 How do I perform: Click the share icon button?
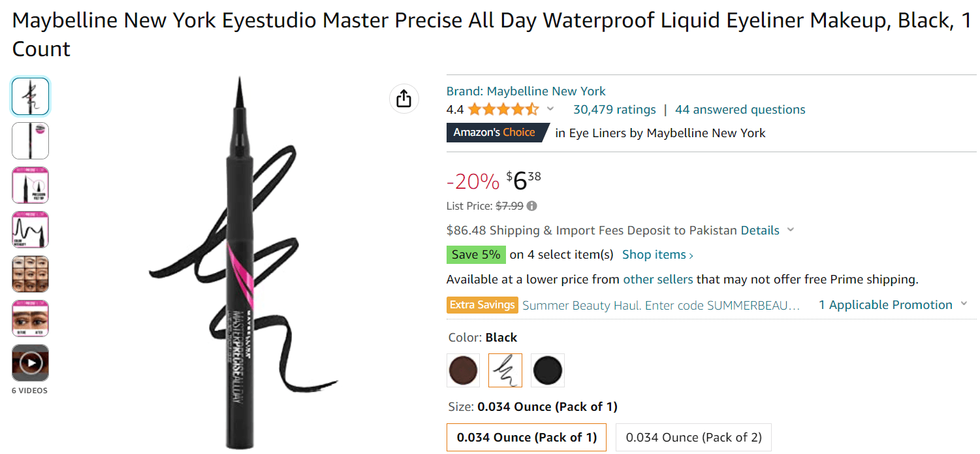[403, 99]
